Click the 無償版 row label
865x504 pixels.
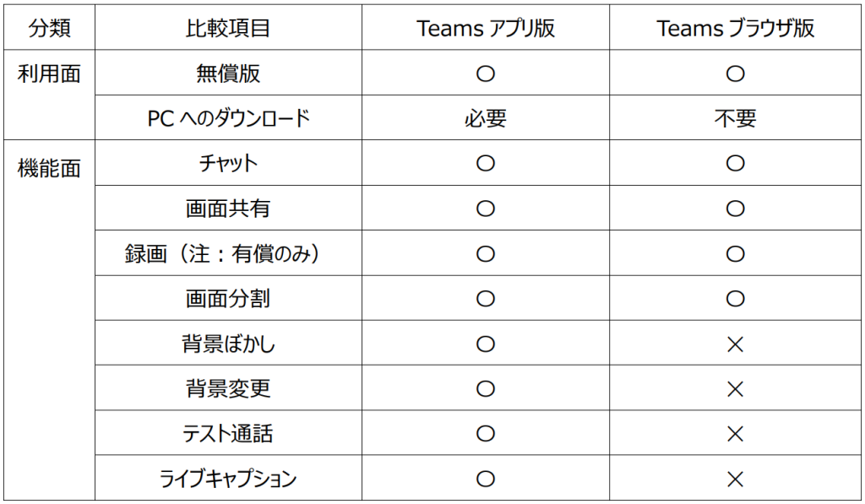228,73
